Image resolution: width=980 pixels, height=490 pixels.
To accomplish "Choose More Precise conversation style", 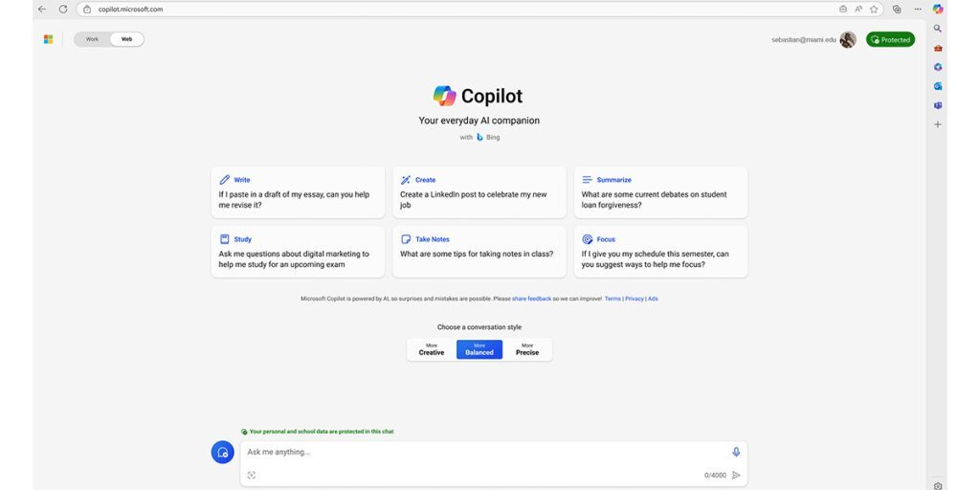I will [527, 349].
